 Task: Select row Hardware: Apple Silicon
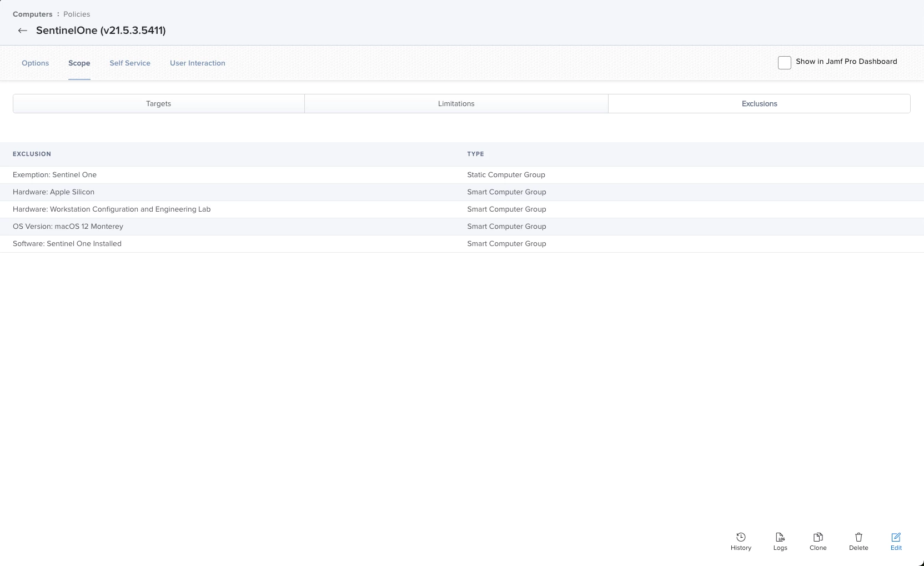click(x=462, y=192)
